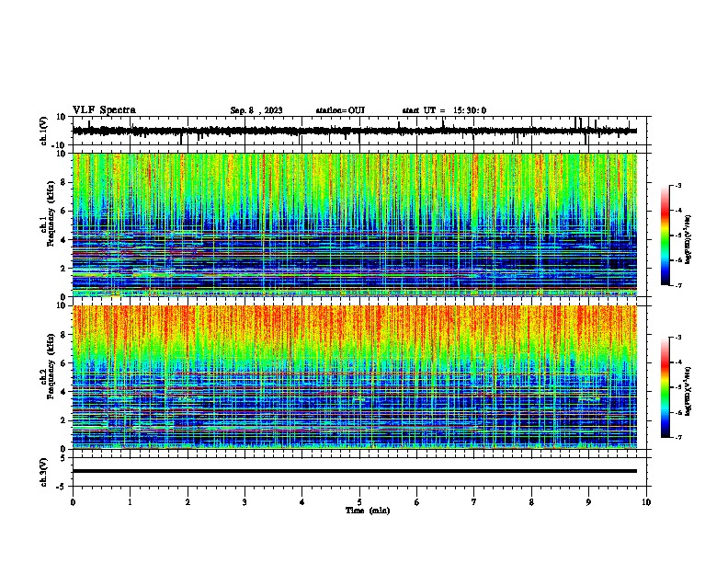The width and height of the screenshot is (728, 563).
Task: Click the "-3" label atop ch.2 color bar
Action: [678, 338]
